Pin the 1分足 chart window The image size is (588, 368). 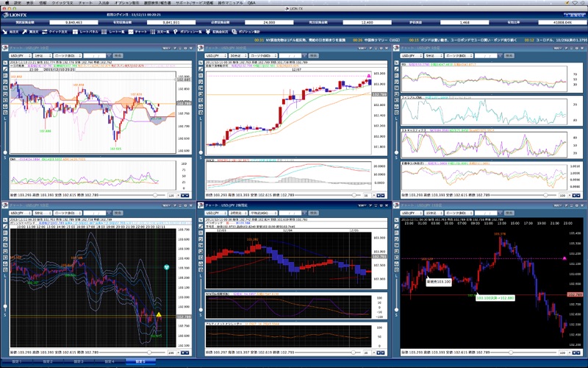175,49
